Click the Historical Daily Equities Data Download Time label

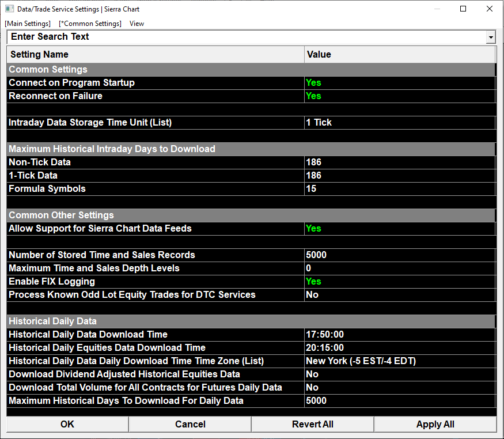click(x=107, y=348)
